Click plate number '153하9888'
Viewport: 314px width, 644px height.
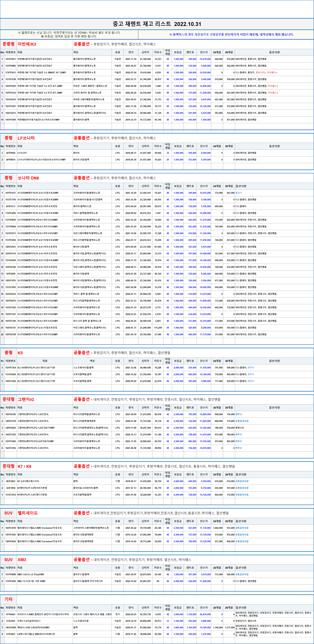click(x=10, y=575)
